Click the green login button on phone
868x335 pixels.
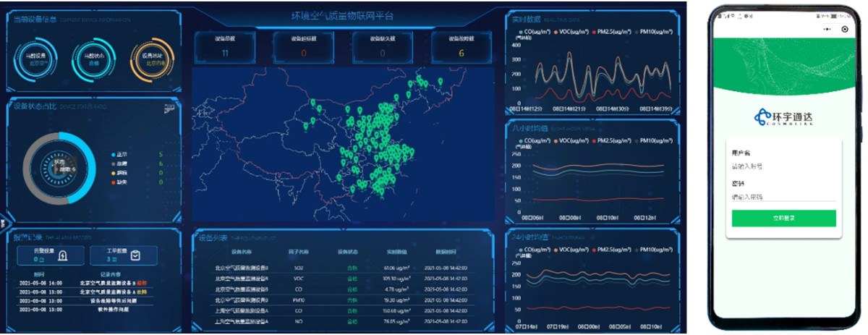click(783, 218)
